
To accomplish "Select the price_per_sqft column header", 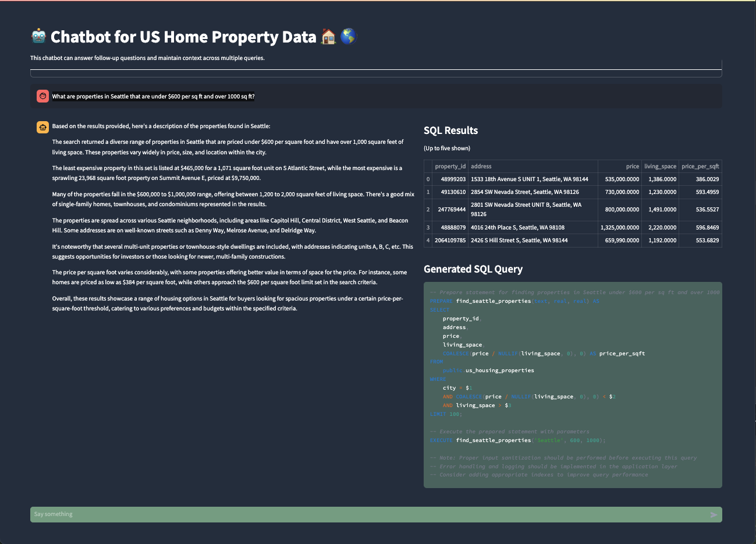I will point(700,166).
